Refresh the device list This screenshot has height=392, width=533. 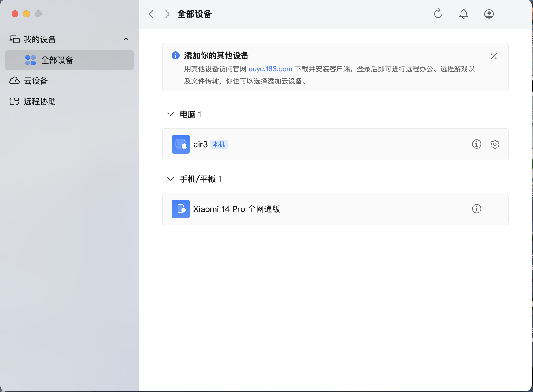(438, 14)
